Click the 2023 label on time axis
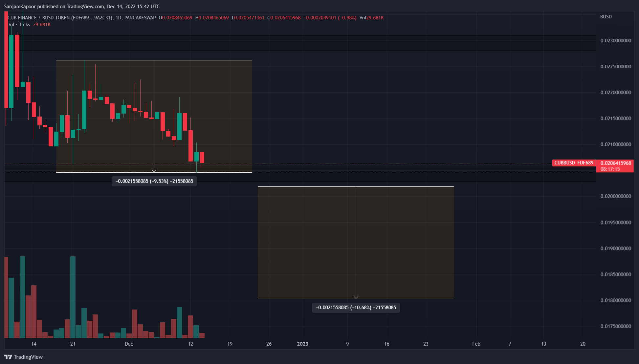 click(303, 344)
